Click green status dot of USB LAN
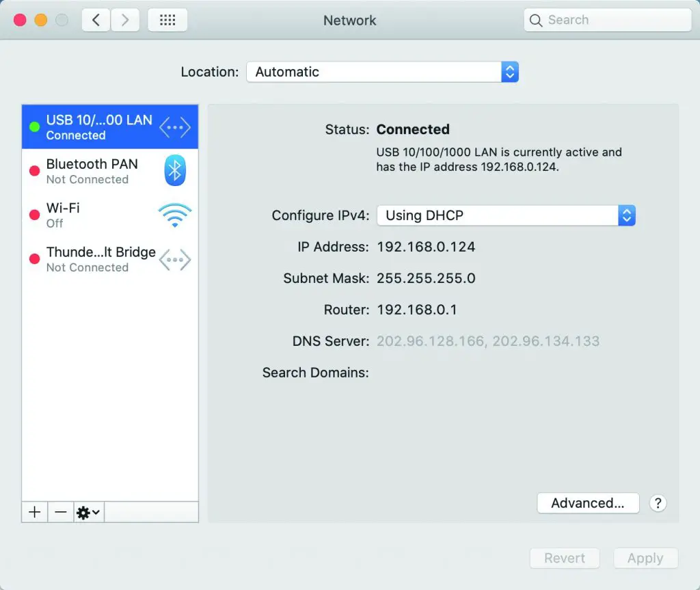Viewport: 700px width, 590px height. (34, 127)
